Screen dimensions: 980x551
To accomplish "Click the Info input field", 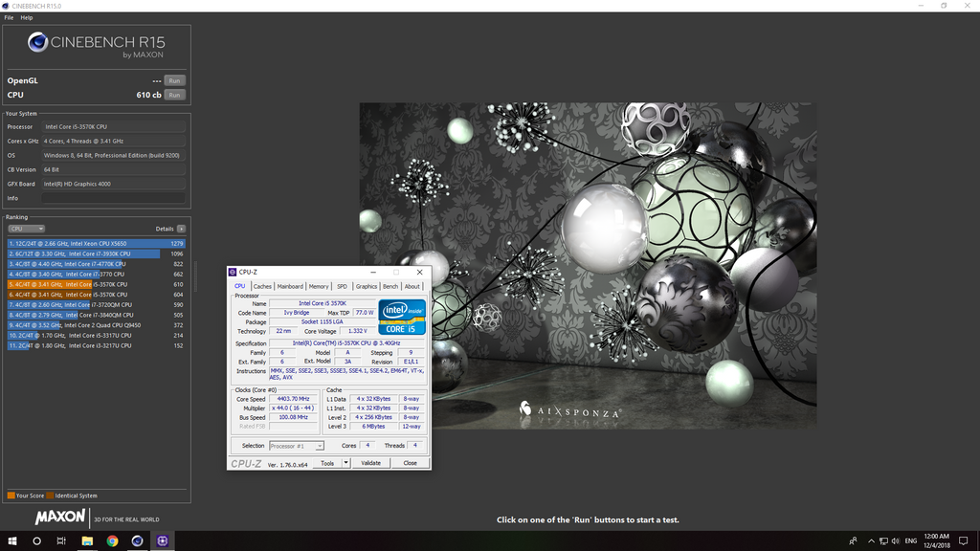I will point(113,198).
